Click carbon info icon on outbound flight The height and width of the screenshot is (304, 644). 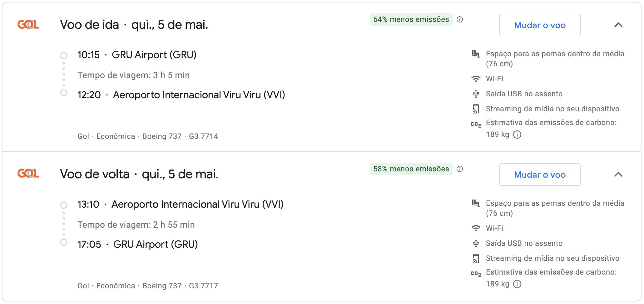(517, 134)
